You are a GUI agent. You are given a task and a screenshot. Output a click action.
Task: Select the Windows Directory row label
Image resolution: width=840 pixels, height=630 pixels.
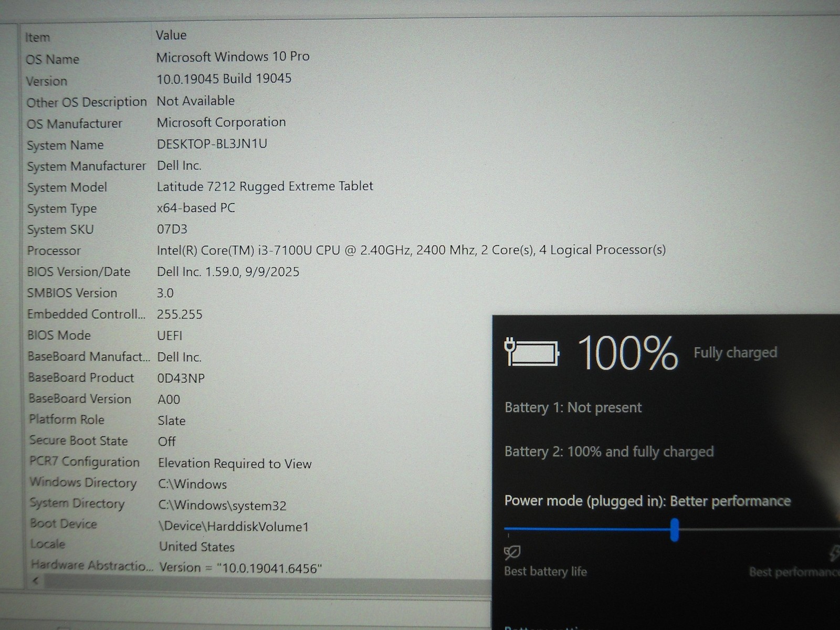click(83, 482)
